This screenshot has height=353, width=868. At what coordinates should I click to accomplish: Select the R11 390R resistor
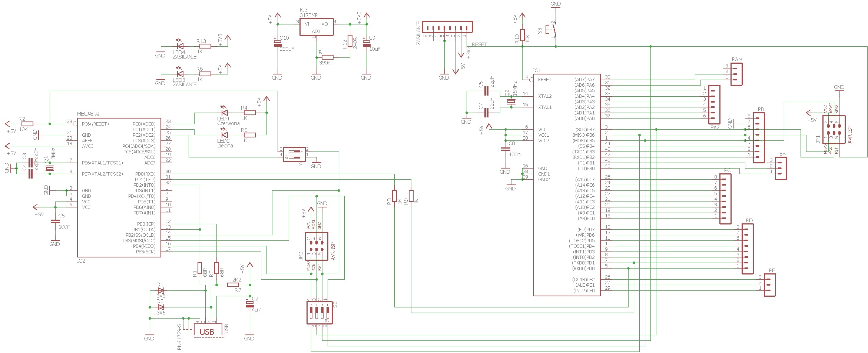point(327,57)
